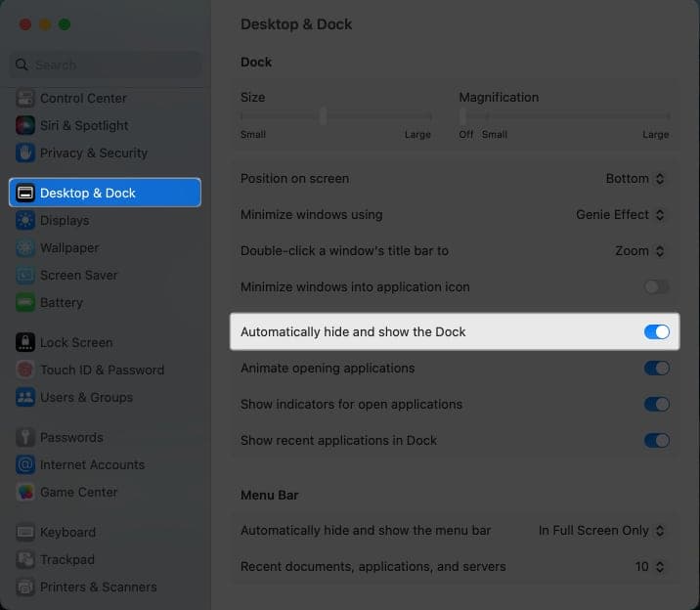Select Internet Accounts in sidebar
The width and height of the screenshot is (700, 610).
click(x=105, y=464)
